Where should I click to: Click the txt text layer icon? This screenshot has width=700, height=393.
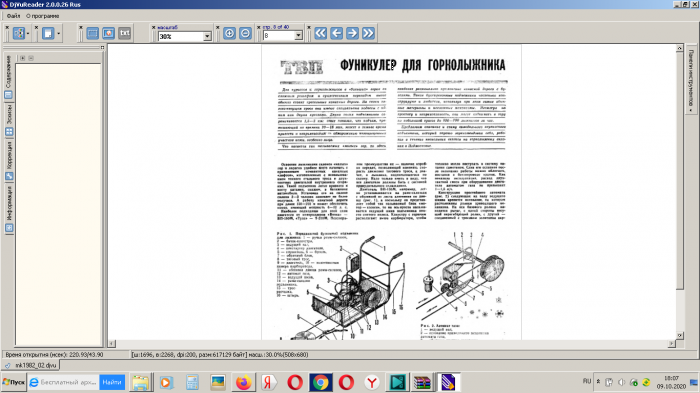coord(125,33)
